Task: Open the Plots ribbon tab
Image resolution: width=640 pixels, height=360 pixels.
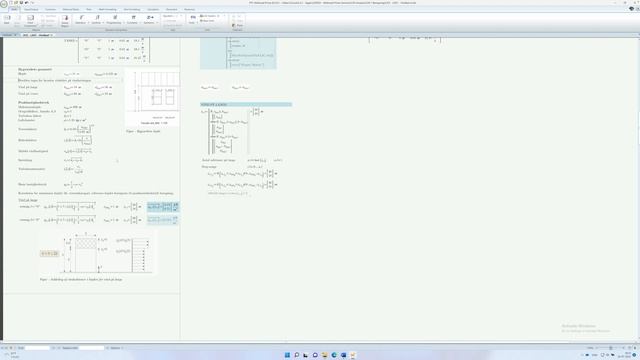Action: 89,9
